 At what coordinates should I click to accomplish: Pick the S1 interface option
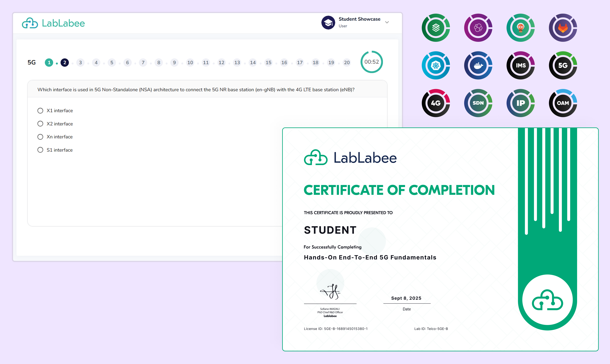40,150
